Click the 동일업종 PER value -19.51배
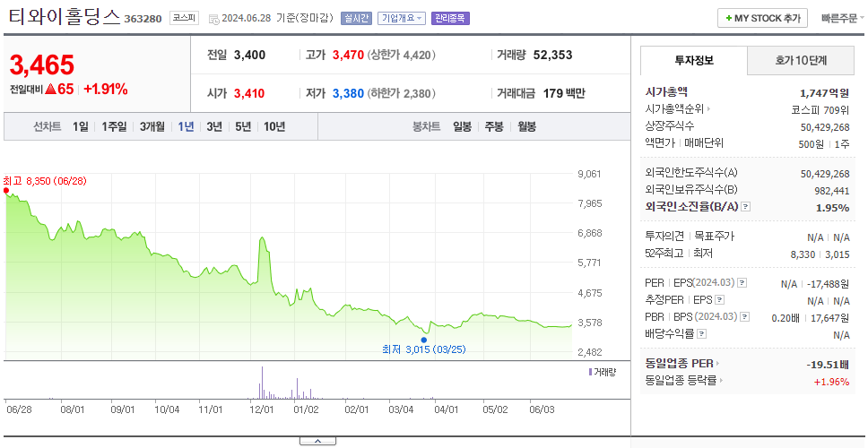The width and height of the screenshot is (868, 448). coord(829,365)
